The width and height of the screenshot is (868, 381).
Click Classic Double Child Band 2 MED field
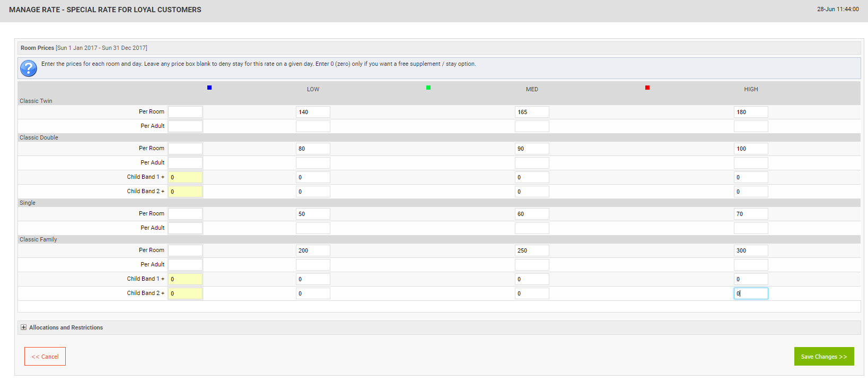pos(532,192)
